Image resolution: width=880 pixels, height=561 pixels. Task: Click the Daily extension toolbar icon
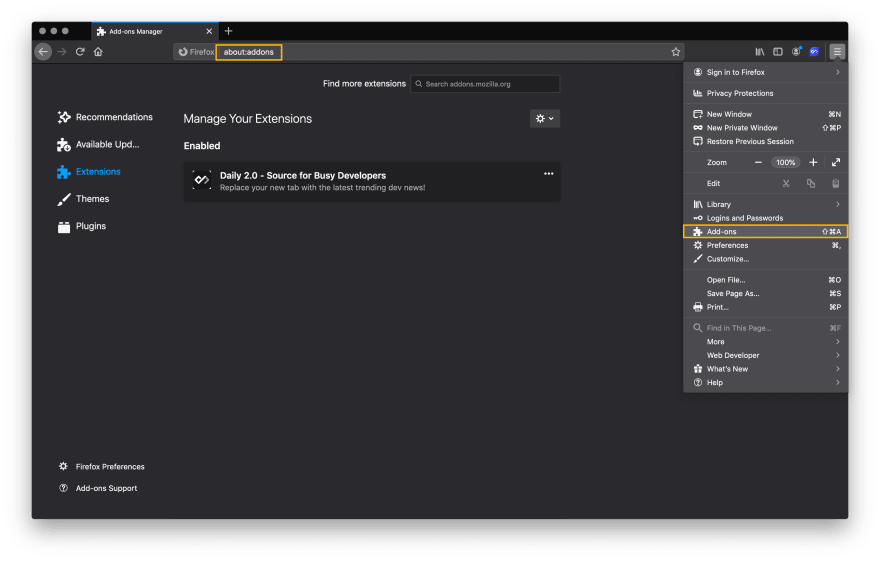[x=814, y=52]
